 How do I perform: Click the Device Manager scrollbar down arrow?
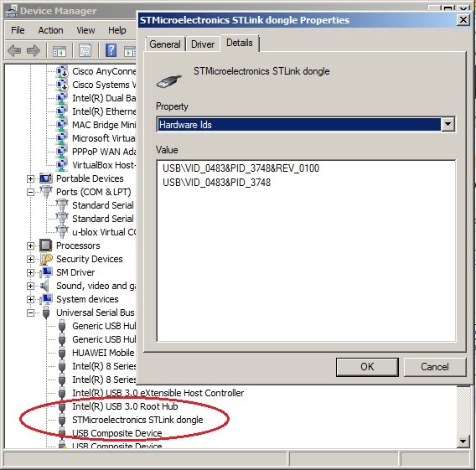pyautogui.click(x=463, y=441)
